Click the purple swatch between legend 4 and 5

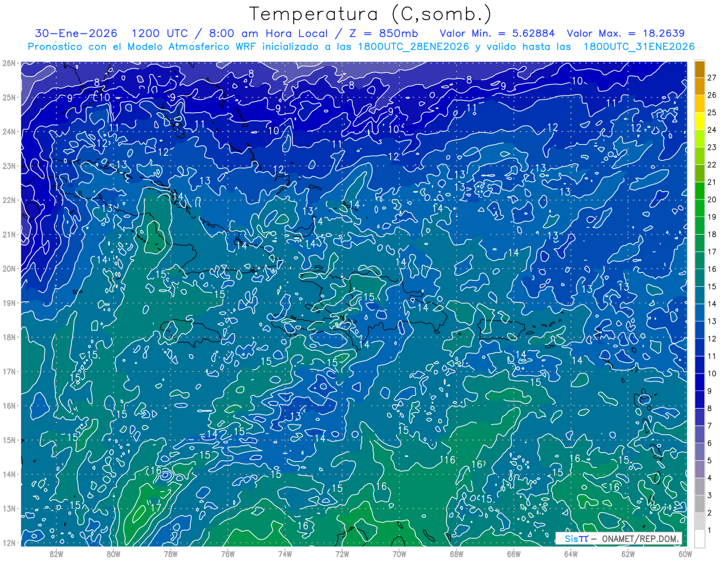(x=699, y=469)
